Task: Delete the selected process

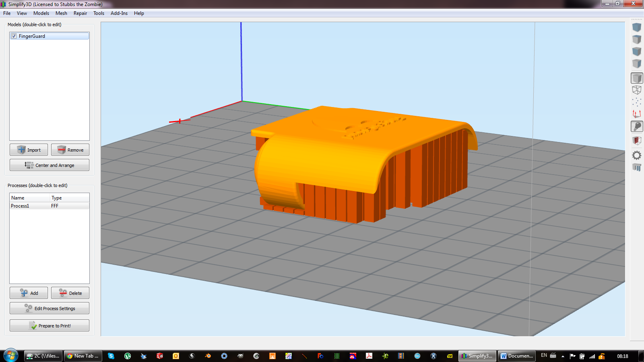Action: tap(70, 293)
